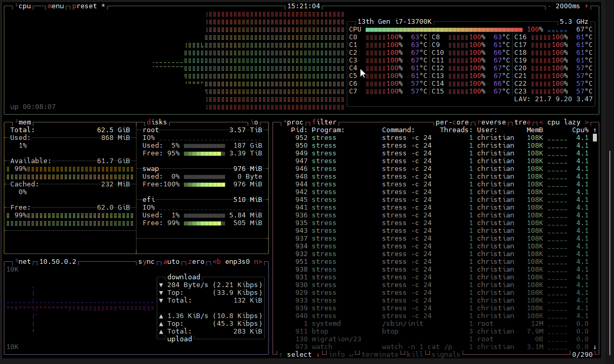Image resolution: width=614 pixels, height=364 pixels.
Task: Open the btop menu
Action: click(x=56, y=6)
